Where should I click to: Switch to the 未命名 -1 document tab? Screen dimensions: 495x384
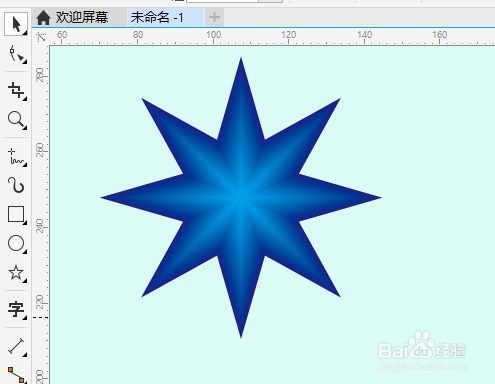165,17
